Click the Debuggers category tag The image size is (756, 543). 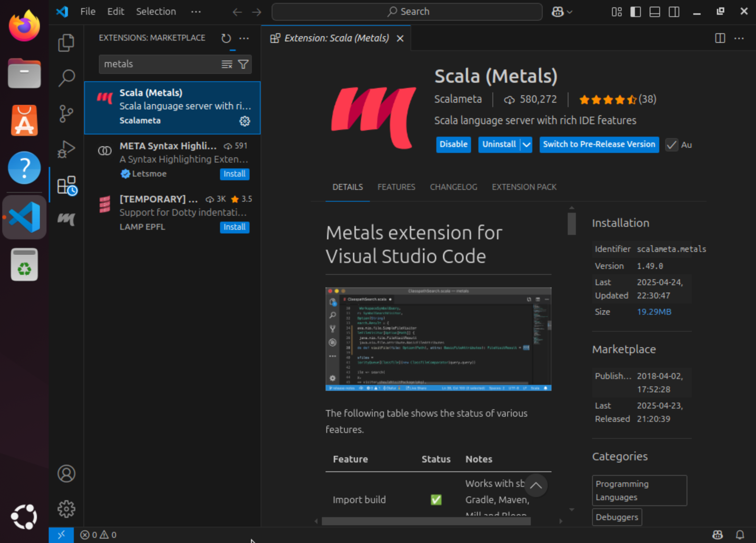617,517
